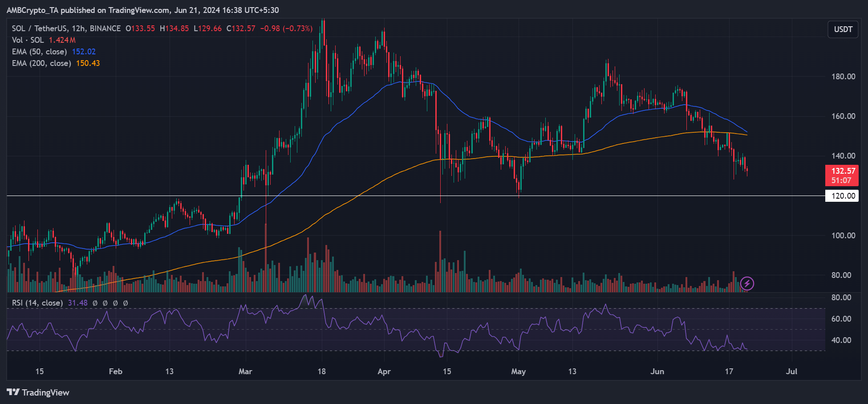The height and width of the screenshot is (404, 868).
Task: Click the purple lightning bolt icon
Action: pyautogui.click(x=747, y=283)
